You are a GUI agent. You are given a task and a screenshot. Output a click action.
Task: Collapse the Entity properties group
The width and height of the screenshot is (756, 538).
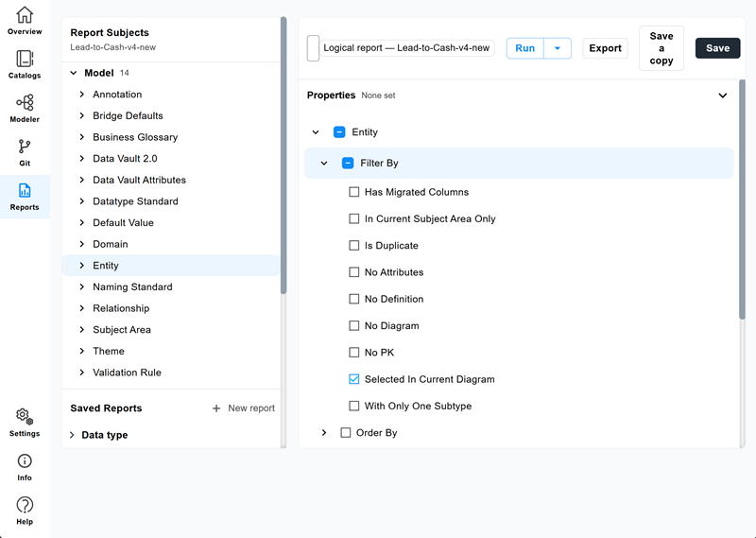(x=316, y=132)
